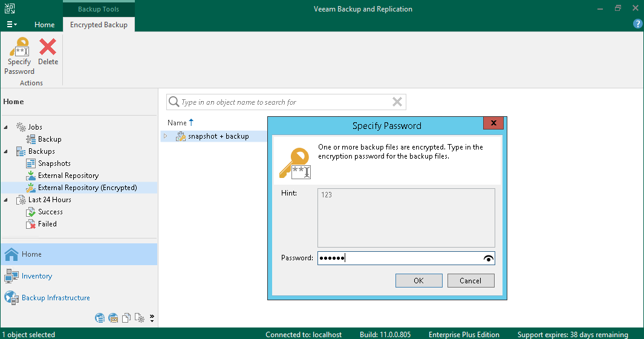Viewport: 644px width, 339px height.
Task: Click Cancel in Specify Password dialog
Action: 470,280
